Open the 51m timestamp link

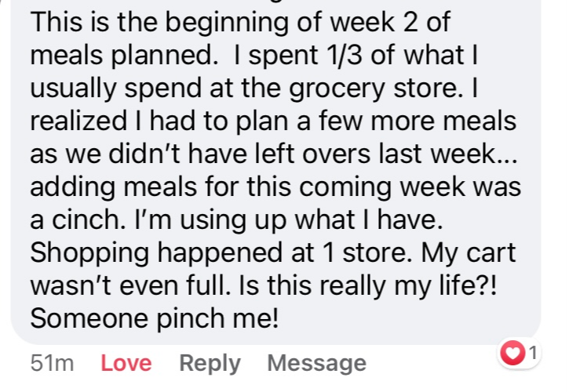coord(53,363)
